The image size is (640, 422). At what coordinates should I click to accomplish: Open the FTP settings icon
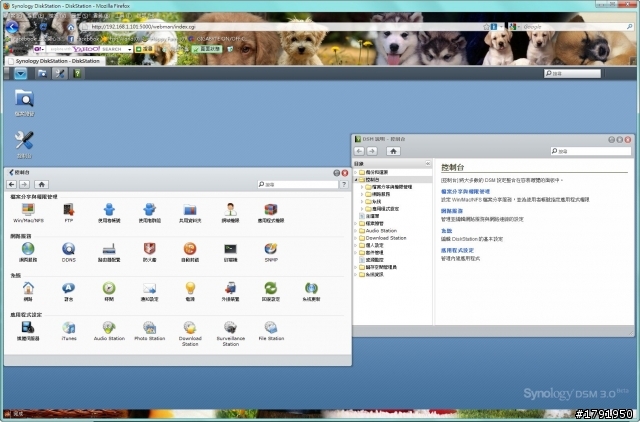[x=69, y=210]
